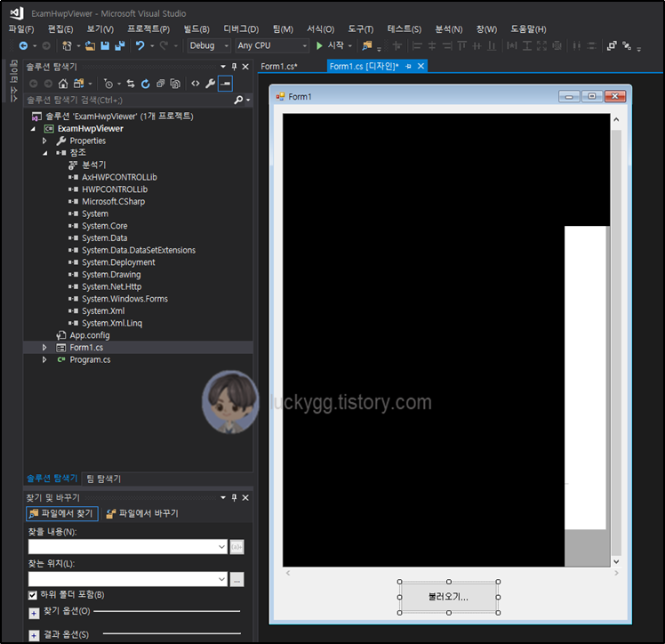The height and width of the screenshot is (644, 665).
Task: Click the Solution Explorer sync icon
Action: [x=131, y=84]
